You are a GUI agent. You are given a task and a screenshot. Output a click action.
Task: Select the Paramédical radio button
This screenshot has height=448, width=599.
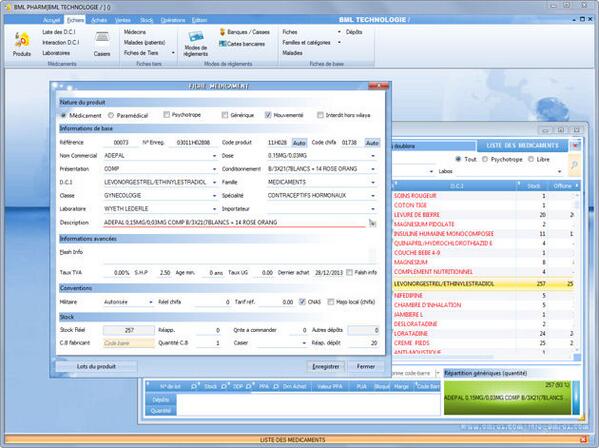(111, 115)
